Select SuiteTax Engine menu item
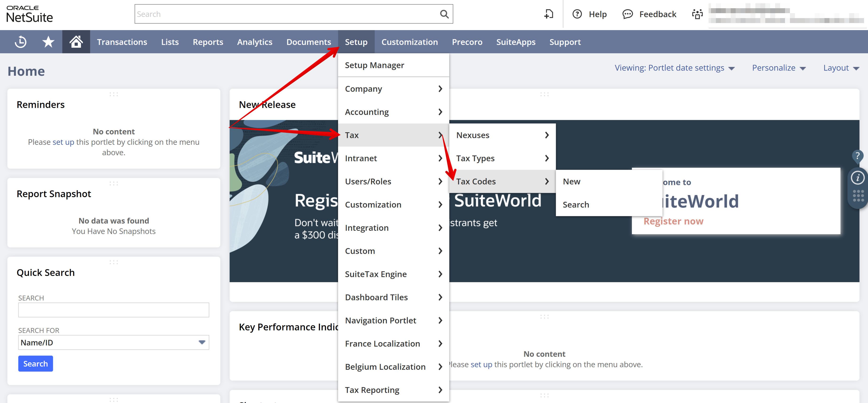 tap(393, 274)
